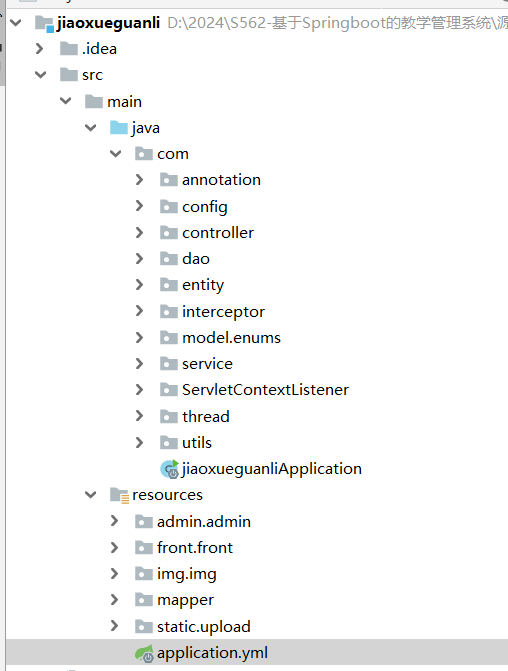Click the application.yml Spring config icon

click(144, 653)
